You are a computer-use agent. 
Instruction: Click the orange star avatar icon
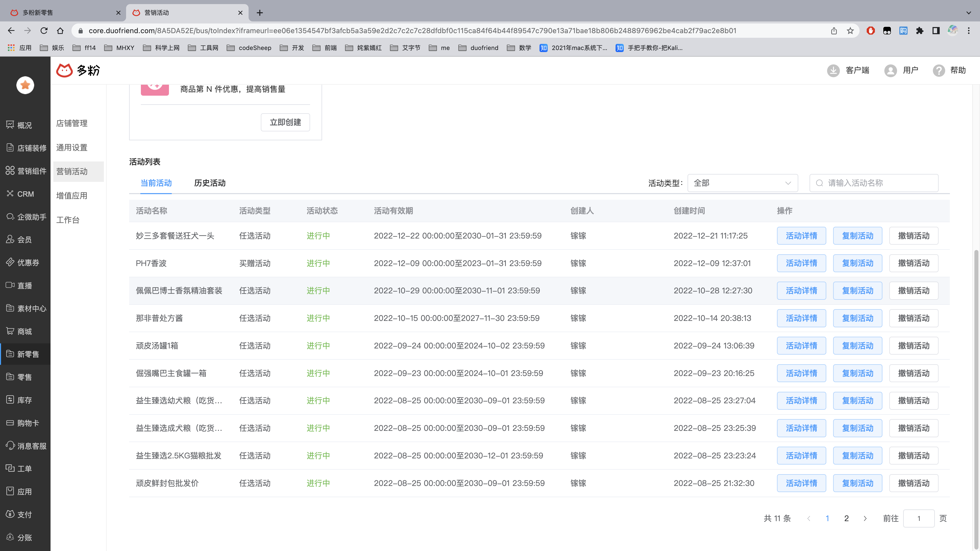click(25, 85)
